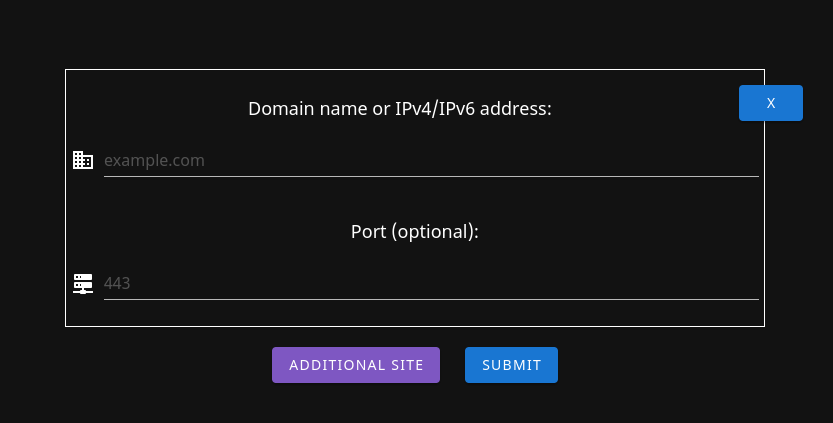Click the server network icon beside port field
This screenshot has height=423, width=833.
tap(83, 284)
